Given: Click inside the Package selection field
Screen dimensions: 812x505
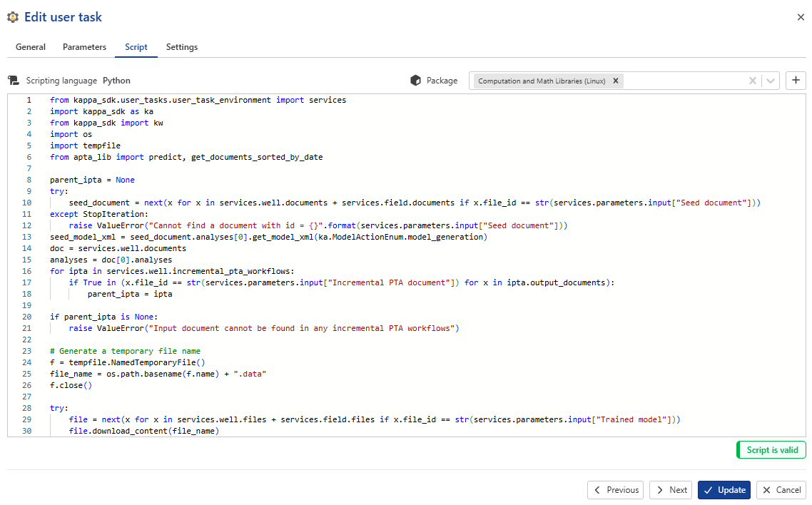Looking at the screenshot, I should pos(624,81).
